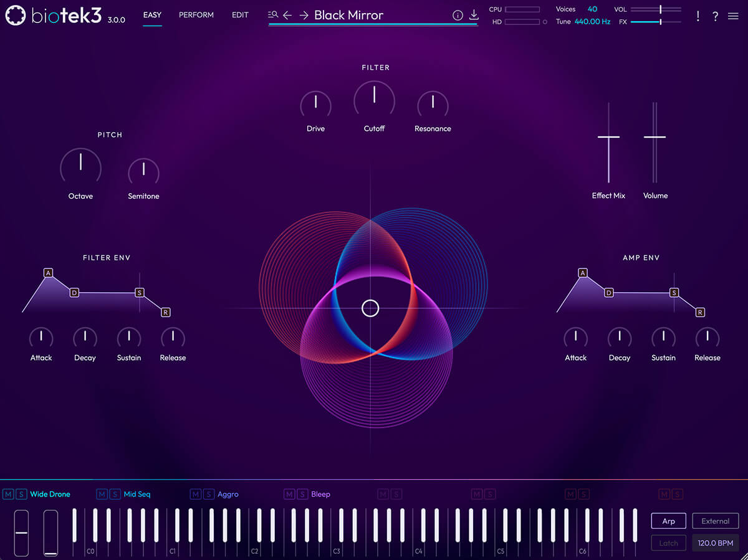748x560 pixels.
Task: Switch to the PERFORM tab
Action: pyautogui.click(x=196, y=14)
